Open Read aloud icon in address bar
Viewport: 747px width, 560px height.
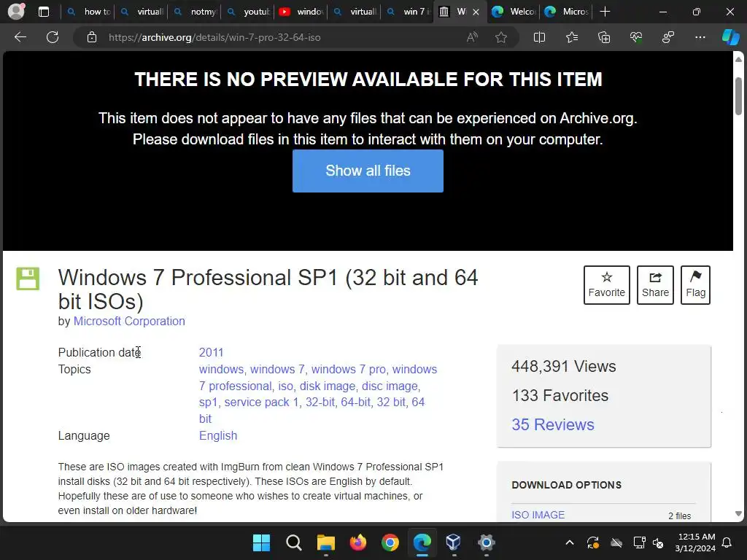[x=472, y=37]
